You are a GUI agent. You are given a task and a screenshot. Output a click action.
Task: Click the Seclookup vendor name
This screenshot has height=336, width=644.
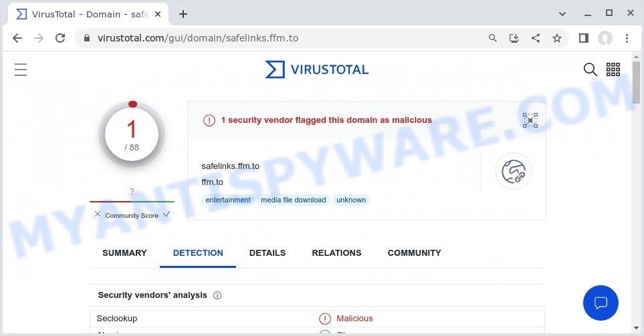[x=116, y=319]
